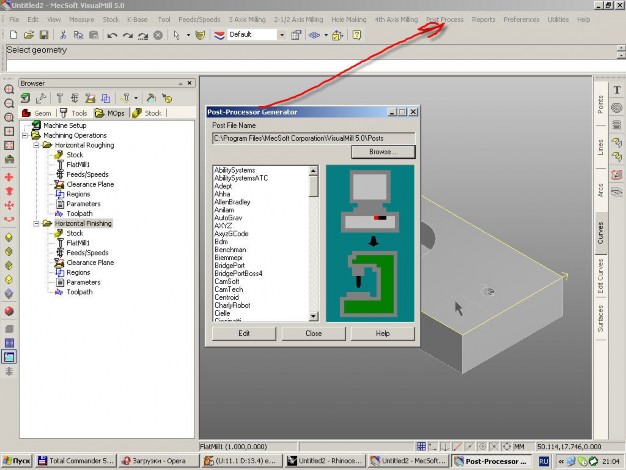Image resolution: width=626 pixels, height=470 pixels.
Task: Close the Browser panel
Action: tap(190, 83)
